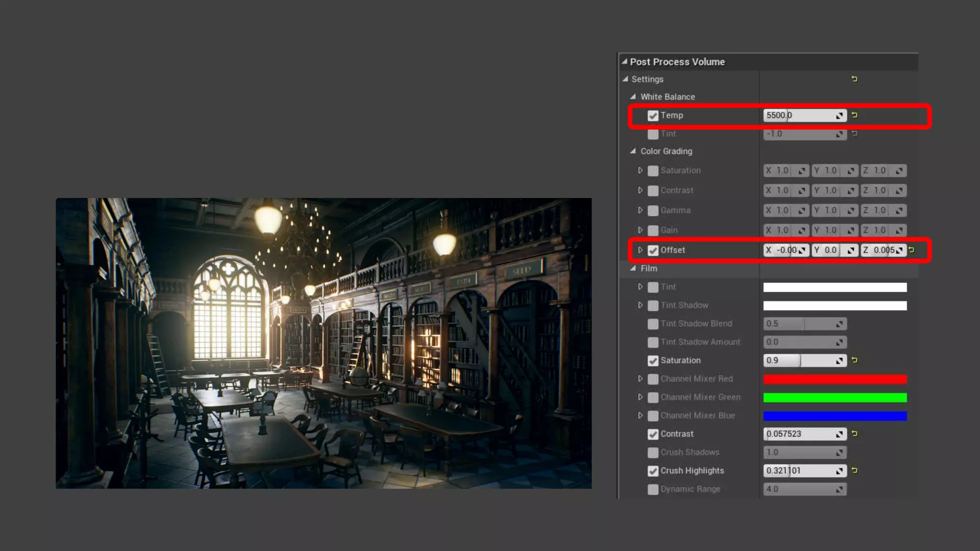Collapse the White Balance section

633,97
